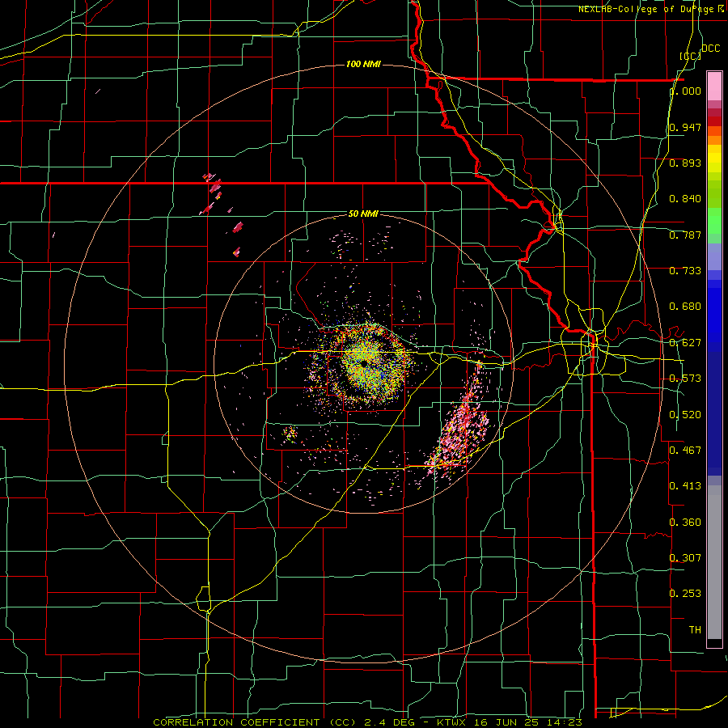Click the 50 NMI range ring label
The height and width of the screenshot is (728, 728).
pos(363,214)
